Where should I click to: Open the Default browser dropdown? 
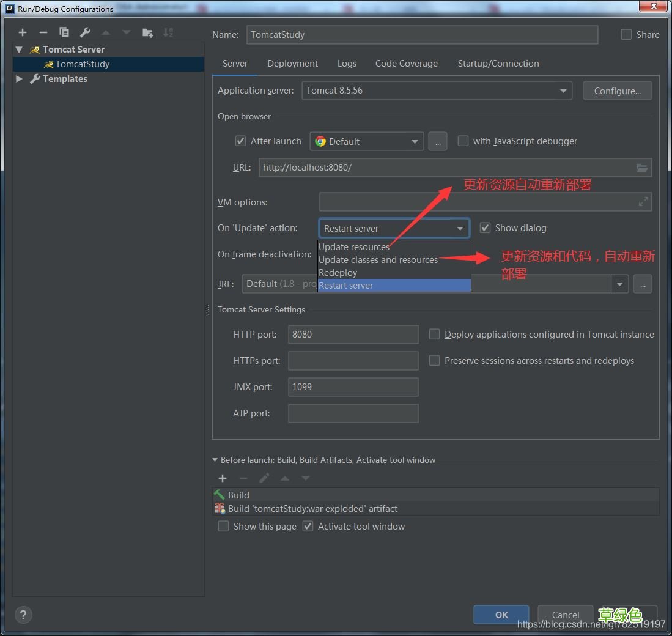(x=366, y=141)
